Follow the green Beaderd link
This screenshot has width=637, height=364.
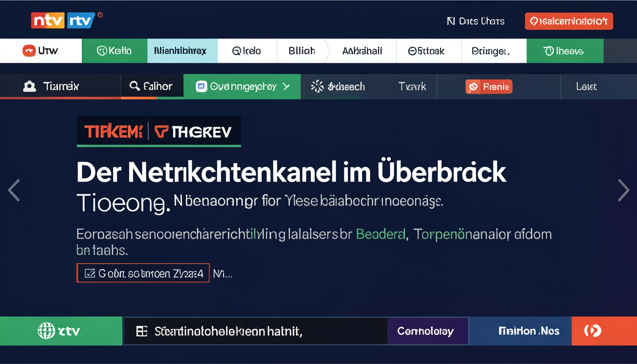(x=381, y=234)
